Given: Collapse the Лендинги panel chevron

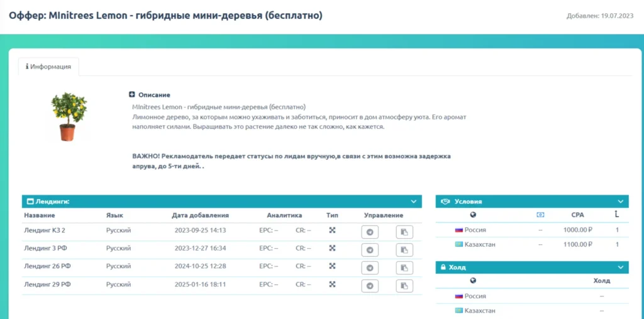Looking at the screenshot, I should (x=413, y=202).
